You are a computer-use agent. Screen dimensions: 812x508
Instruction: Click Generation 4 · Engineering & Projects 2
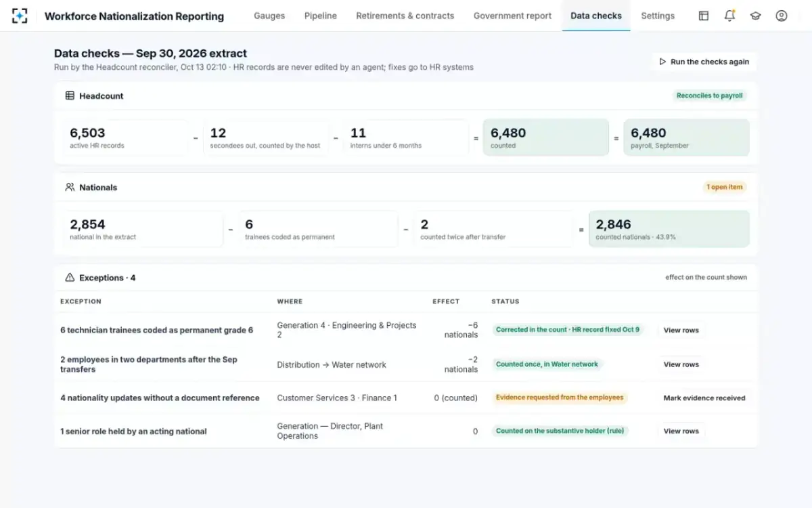tap(346, 330)
